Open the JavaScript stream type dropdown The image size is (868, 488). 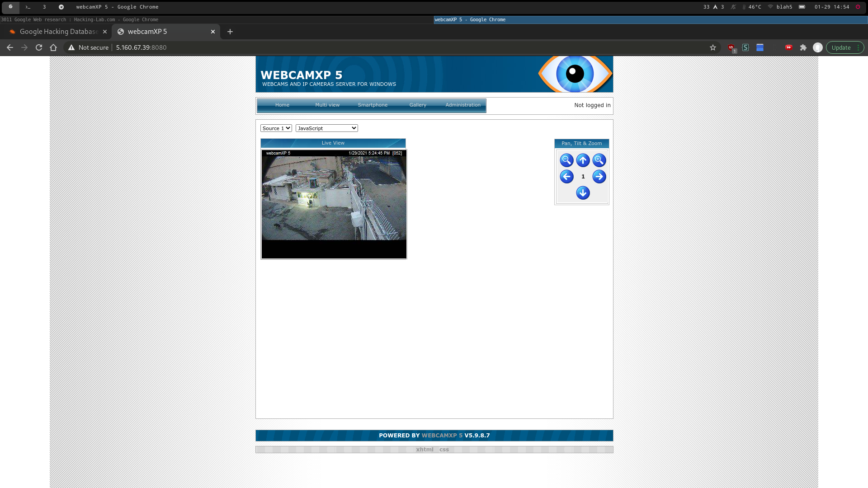click(326, 128)
